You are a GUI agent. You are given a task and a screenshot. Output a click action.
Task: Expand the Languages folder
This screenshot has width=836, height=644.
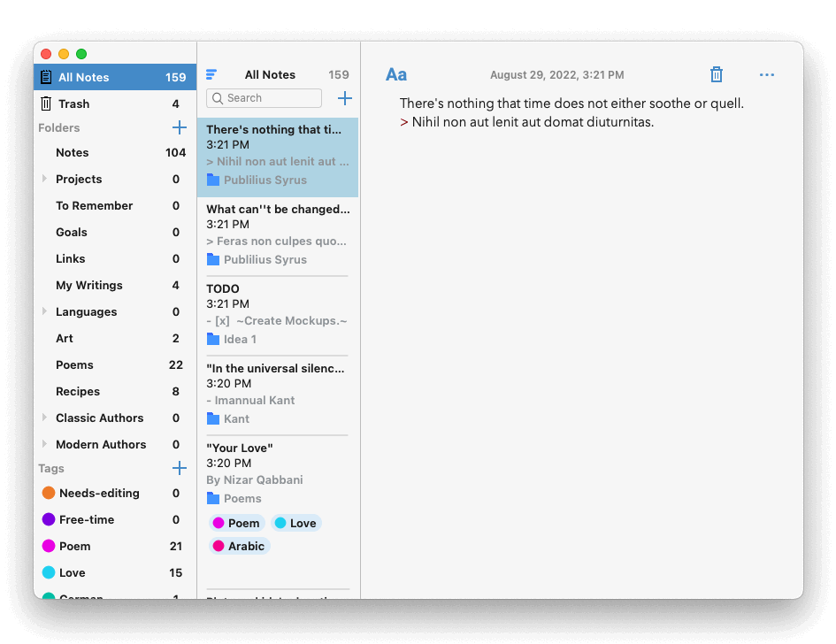click(x=45, y=311)
